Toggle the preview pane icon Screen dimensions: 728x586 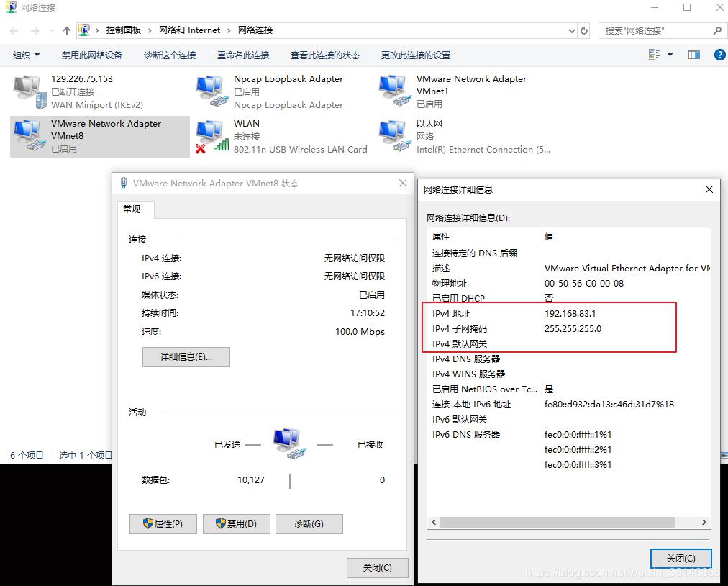tap(694, 55)
